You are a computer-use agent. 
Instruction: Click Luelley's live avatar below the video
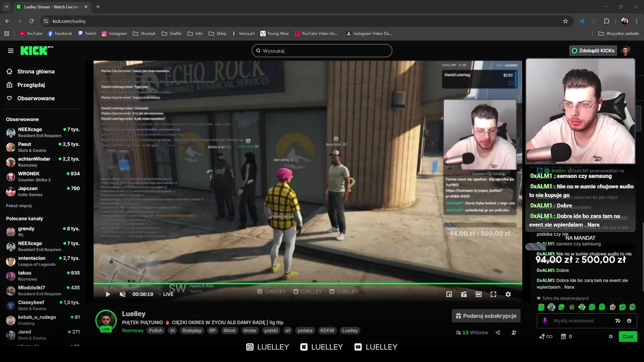(x=106, y=321)
